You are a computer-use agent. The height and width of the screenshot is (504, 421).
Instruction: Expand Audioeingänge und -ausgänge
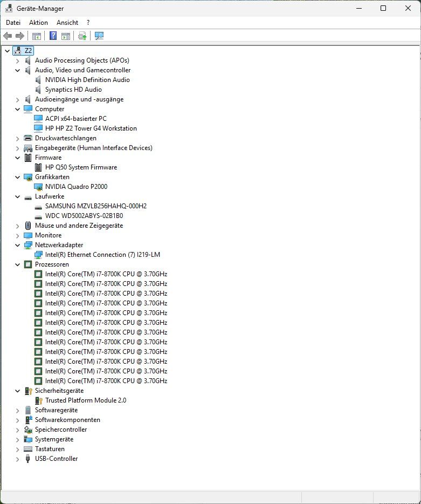pos(18,99)
